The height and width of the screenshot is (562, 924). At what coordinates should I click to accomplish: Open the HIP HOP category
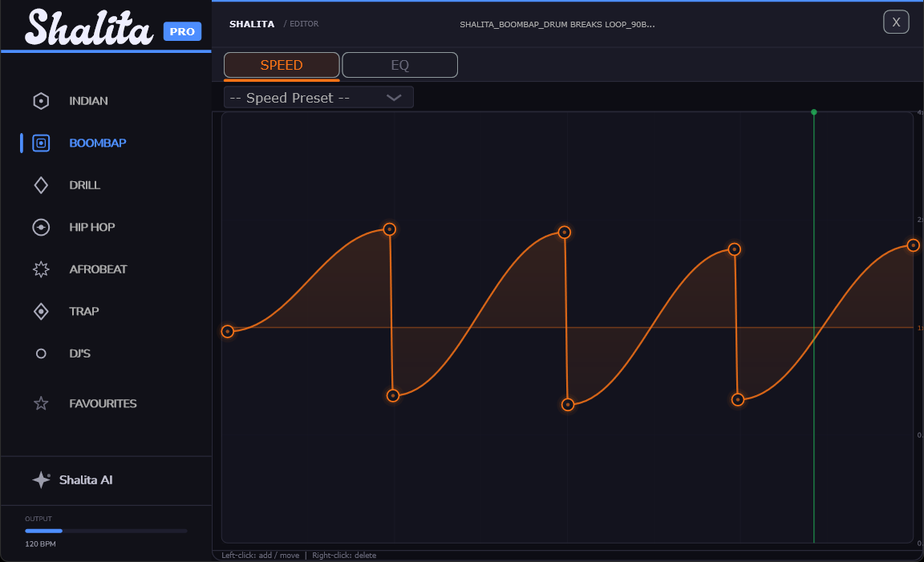[92, 228]
